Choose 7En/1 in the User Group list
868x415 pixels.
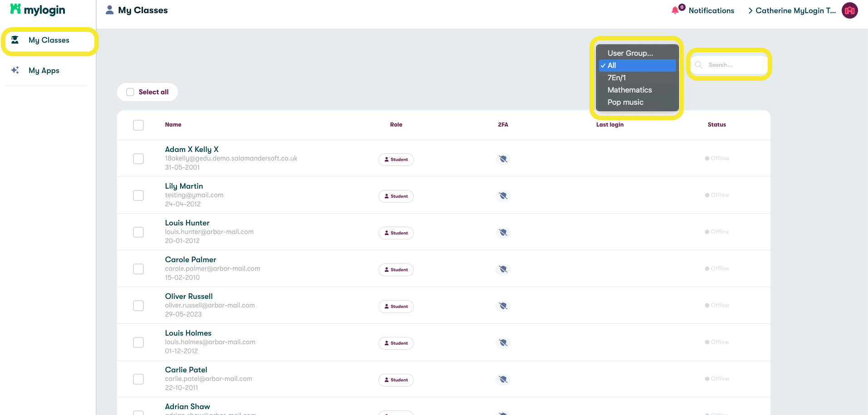tap(617, 78)
